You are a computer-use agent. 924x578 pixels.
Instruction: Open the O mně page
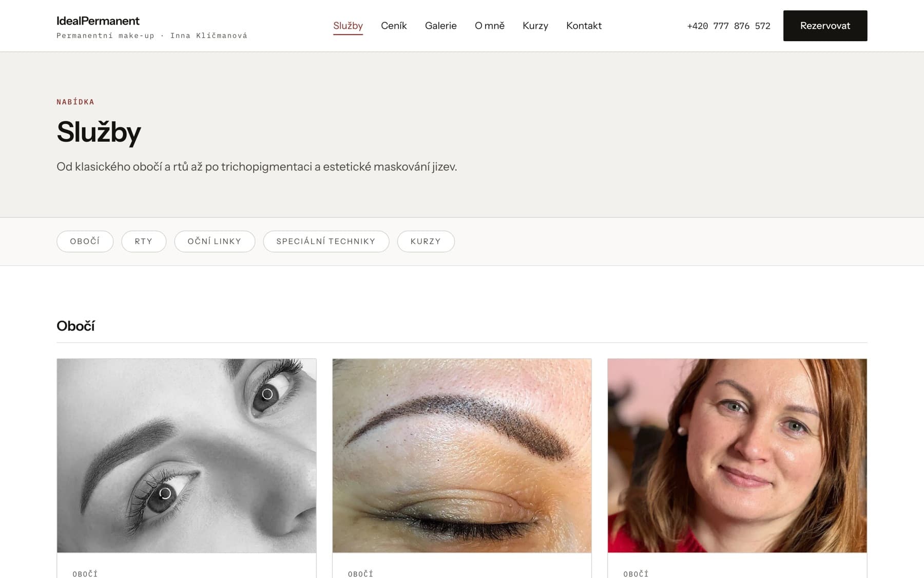click(x=490, y=26)
